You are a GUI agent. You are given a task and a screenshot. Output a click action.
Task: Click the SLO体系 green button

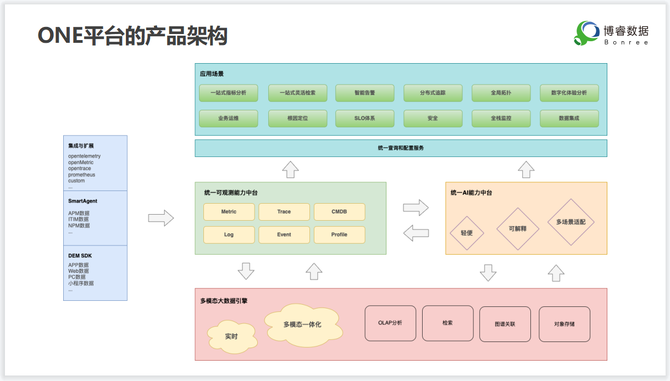pyautogui.click(x=364, y=118)
